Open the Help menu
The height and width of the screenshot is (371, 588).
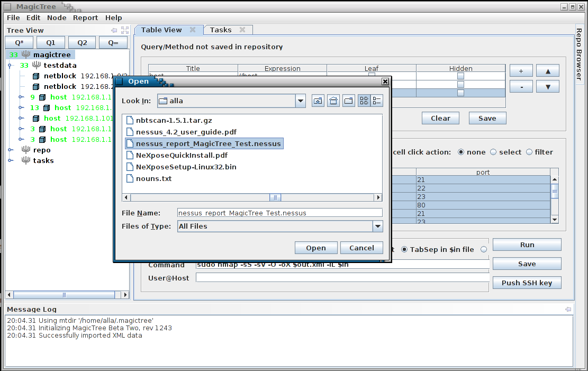tap(114, 17)
